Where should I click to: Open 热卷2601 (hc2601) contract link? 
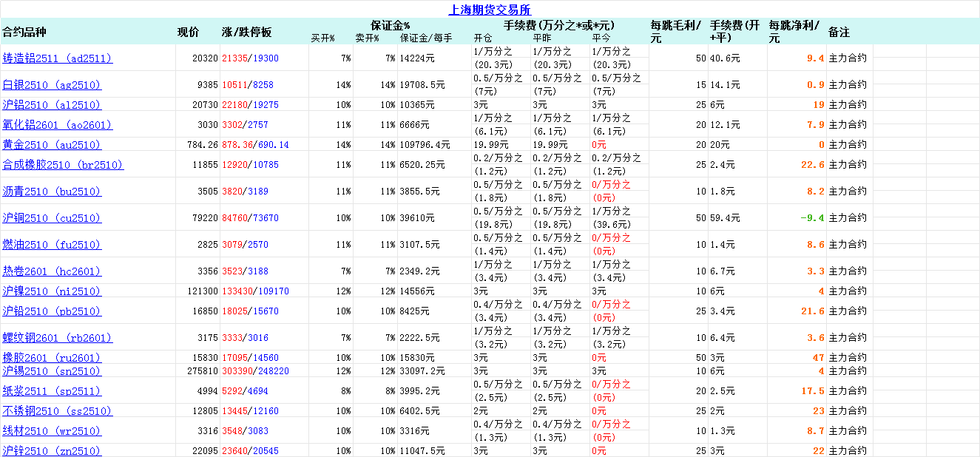[52, 271]
